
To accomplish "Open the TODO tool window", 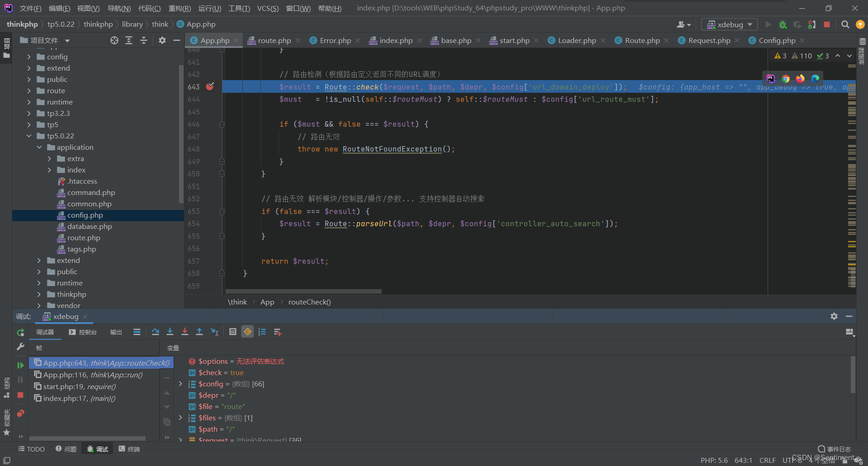I will pos(32,449).
